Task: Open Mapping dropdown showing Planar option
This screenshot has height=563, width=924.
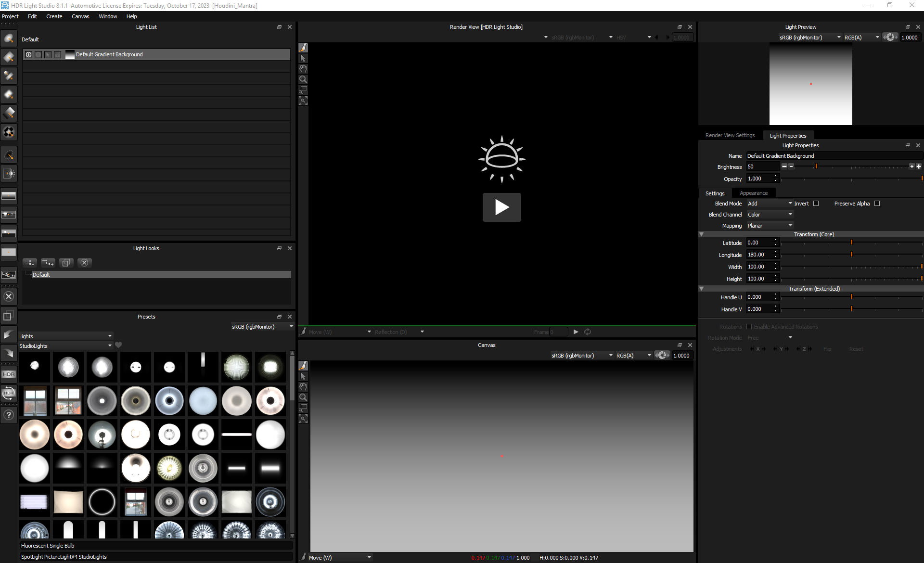Action: point(768,225)
